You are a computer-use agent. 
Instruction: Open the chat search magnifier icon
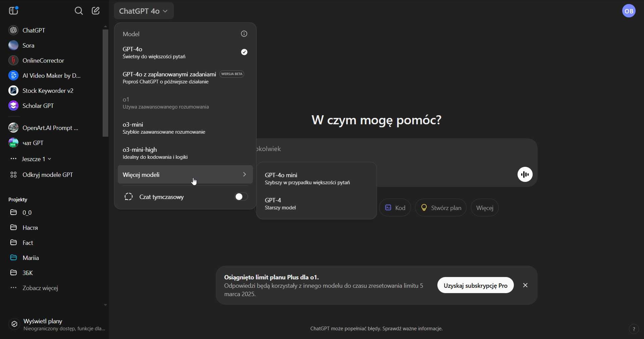pyautogui.click(x=78, y=11)
